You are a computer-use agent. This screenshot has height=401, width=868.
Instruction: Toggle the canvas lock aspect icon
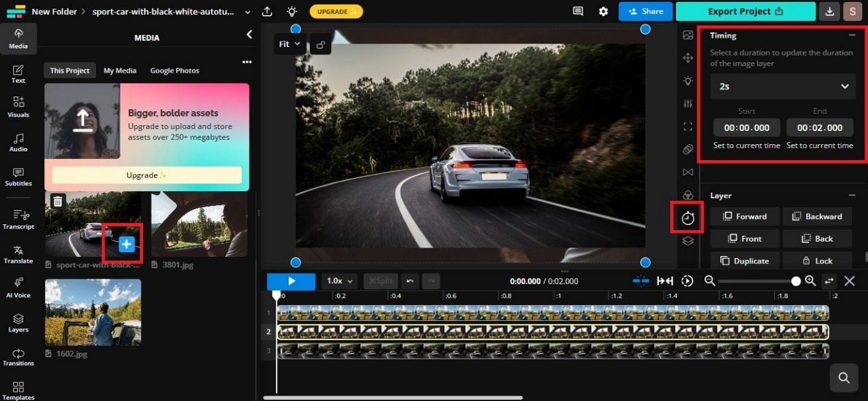click(320, 44)
